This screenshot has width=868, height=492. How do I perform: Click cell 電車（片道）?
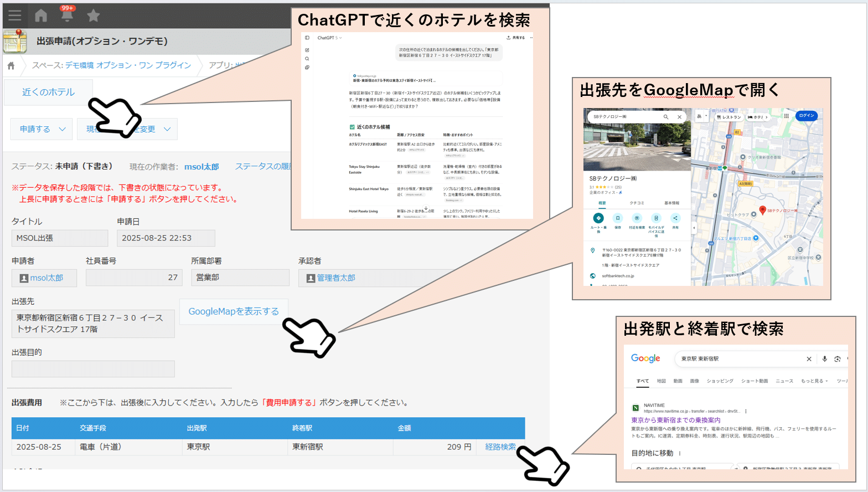pos(128,447)
